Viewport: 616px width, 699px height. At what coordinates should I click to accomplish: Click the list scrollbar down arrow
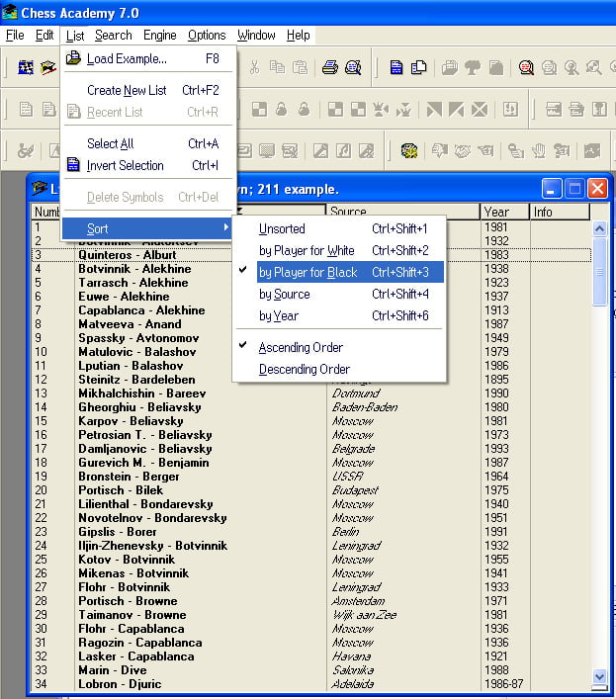(599, 676)
